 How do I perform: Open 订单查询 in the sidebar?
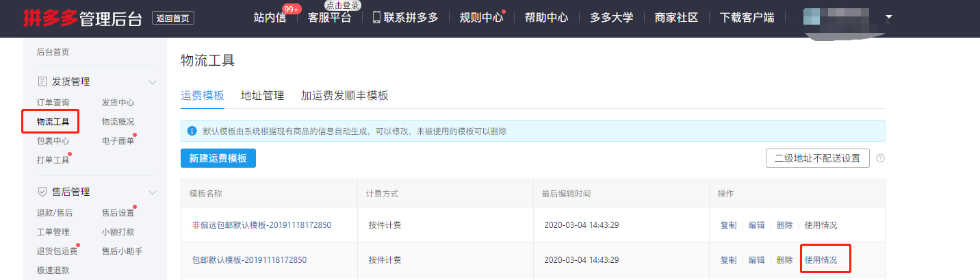[53, 103]
